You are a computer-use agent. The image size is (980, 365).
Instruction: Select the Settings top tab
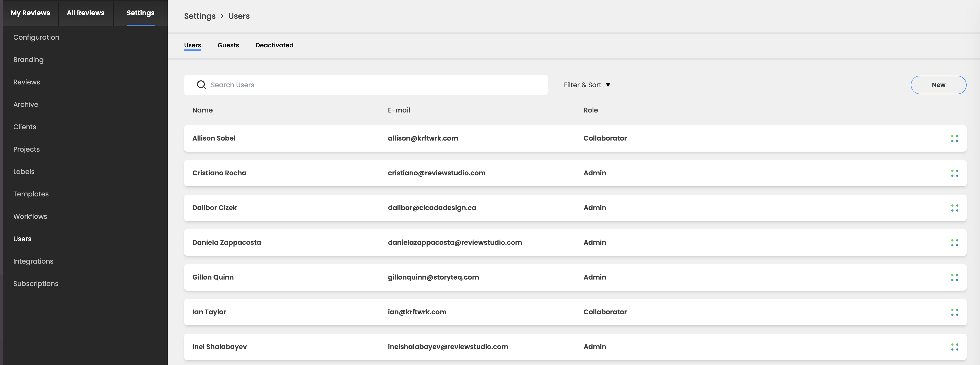click(x=140, y=13)
